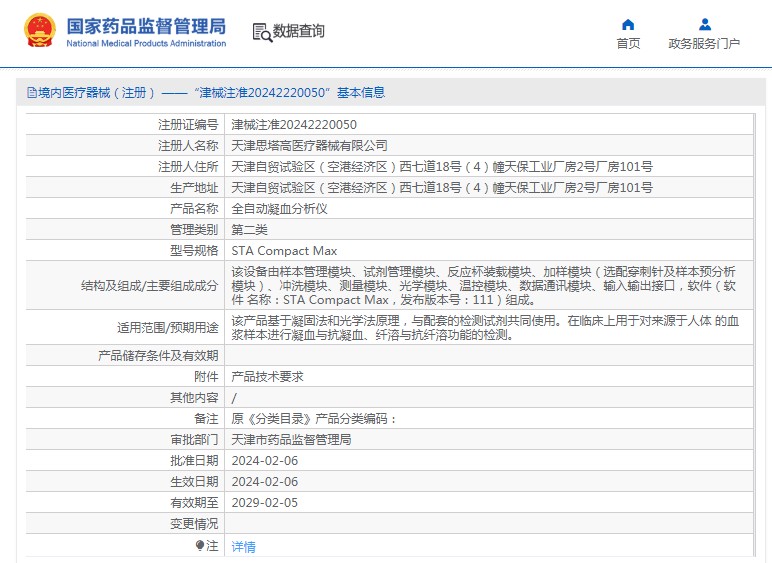This screenshot has width=772, height=563.
Task: Click the 管理类别 row label
Action: click(194, 230)
